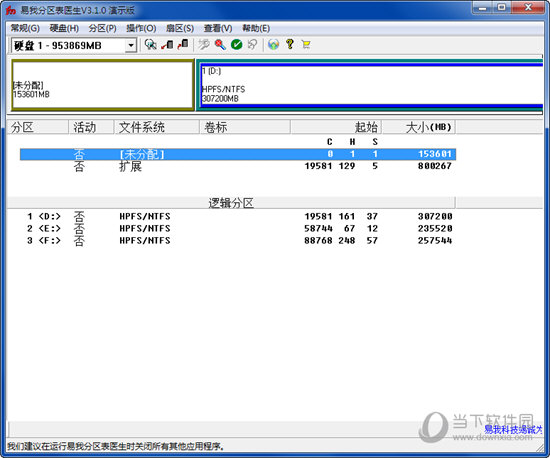This screenshot has height=458, width=550.
Task: Click the start cylinder 88768 in F: row
Action: 318,241
